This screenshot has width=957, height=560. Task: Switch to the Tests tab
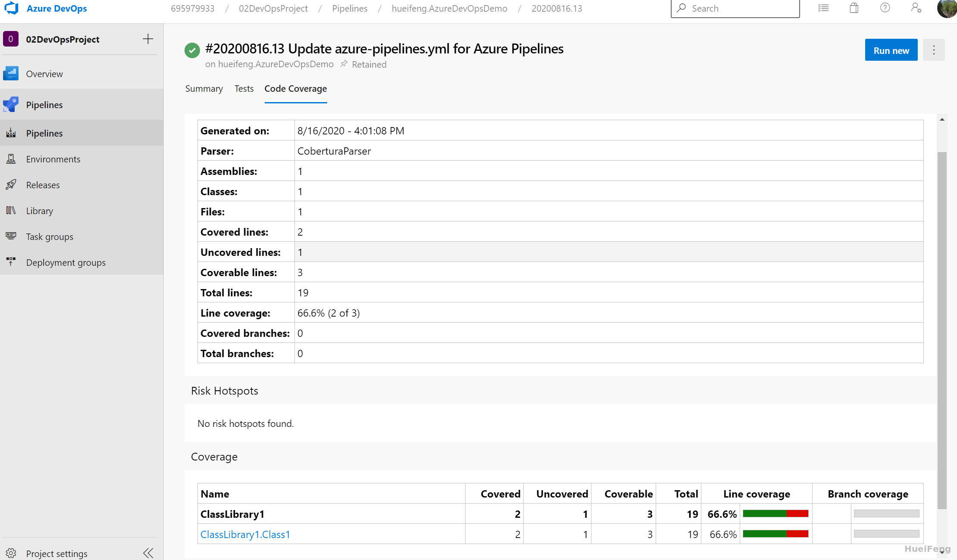click(244, 88)
